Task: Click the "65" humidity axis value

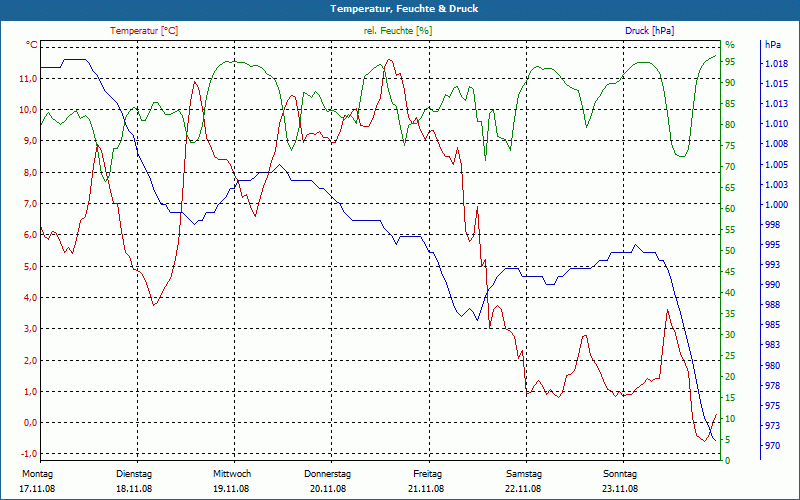Action: [x=730, y=187]
